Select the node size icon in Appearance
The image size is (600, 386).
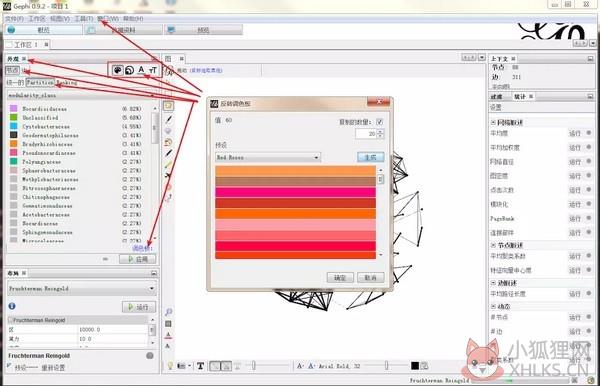pos(130,70)
